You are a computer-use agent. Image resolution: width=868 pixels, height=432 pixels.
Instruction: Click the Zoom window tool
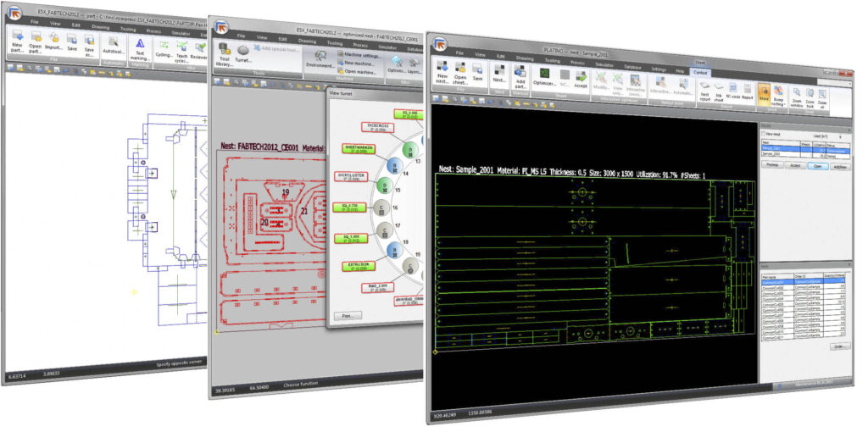click(797, 97)
